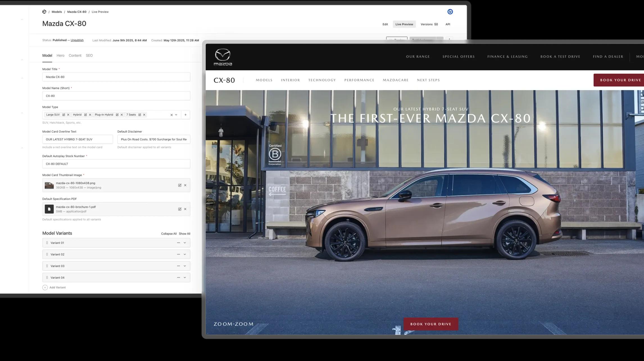Click the Payload home icon in the breadcrumb
Image resolution: width=644 pixels, height=361 pixels.
pos(44,12)
